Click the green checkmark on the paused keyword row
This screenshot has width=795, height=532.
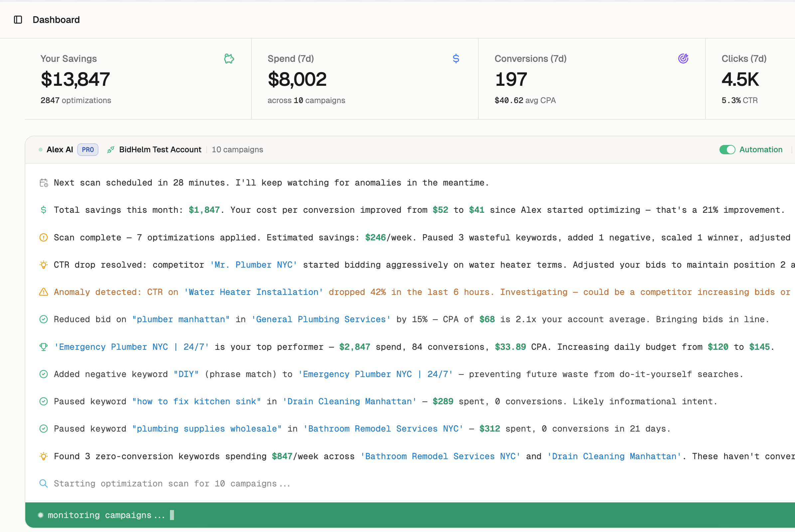pyautogui.click(x=44, y=401)
